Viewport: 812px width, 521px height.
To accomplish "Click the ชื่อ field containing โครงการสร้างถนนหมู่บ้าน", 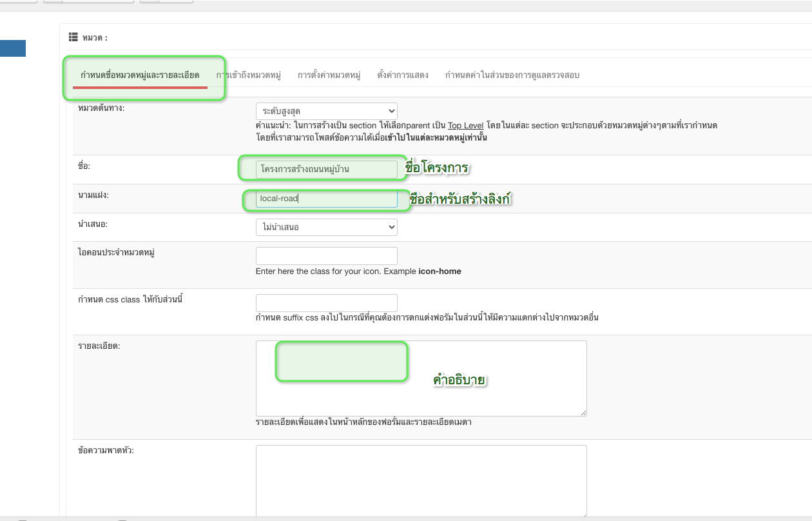I will (x=326, y=170).
